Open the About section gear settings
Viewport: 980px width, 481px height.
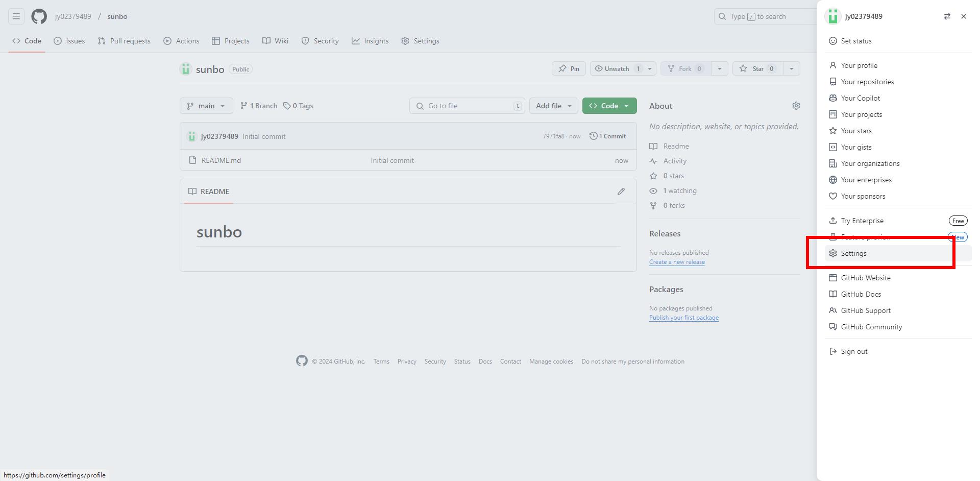[796, 106]
